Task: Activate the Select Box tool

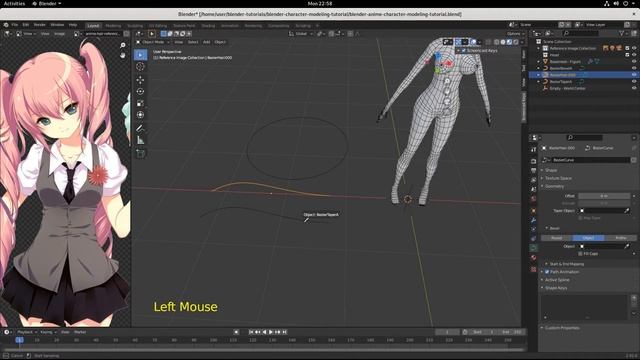Action: coord(140,55)
